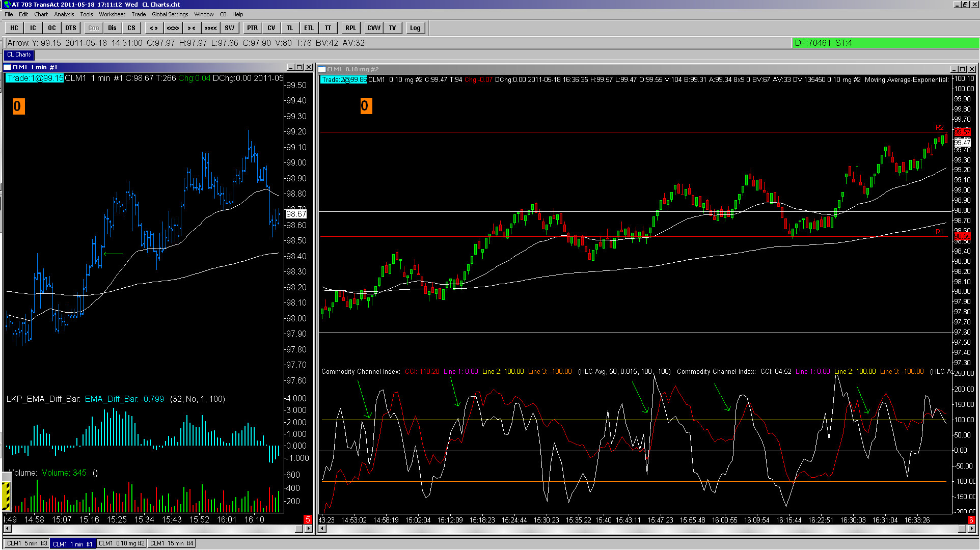Toggle the CV toolbar button

pyautogui.click(x=271, y=28)
